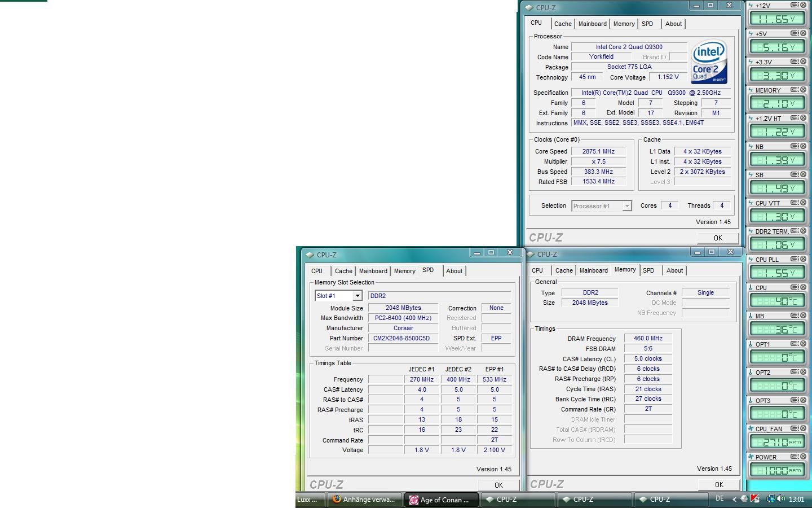This screenshot has height=508, width=812.
Task: Open About tab in top CPU-Z window
Action: [673, 24]
